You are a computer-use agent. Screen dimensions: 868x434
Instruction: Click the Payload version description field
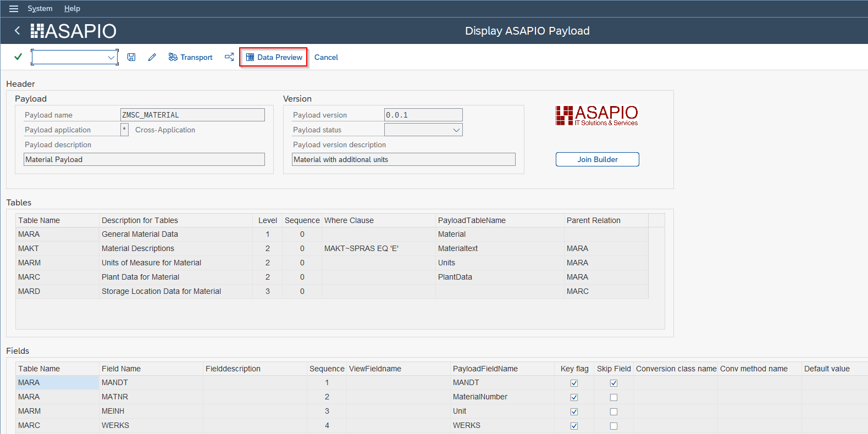coord(403,159)
